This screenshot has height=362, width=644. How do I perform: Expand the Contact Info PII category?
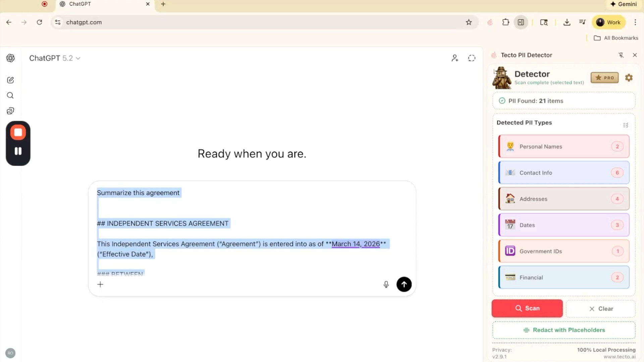coord(563,173)
